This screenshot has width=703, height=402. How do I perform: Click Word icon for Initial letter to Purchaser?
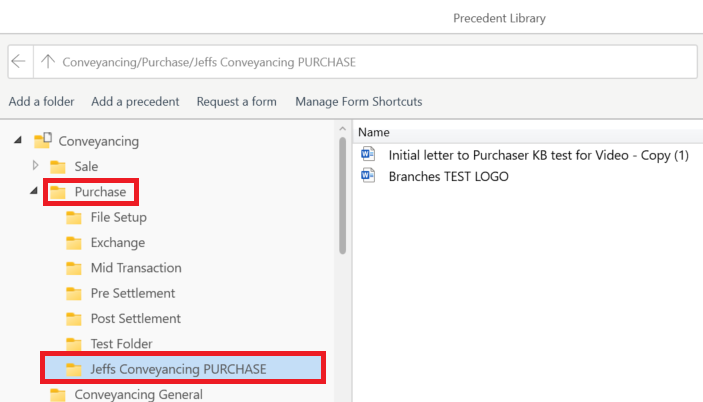pos(368,154)
